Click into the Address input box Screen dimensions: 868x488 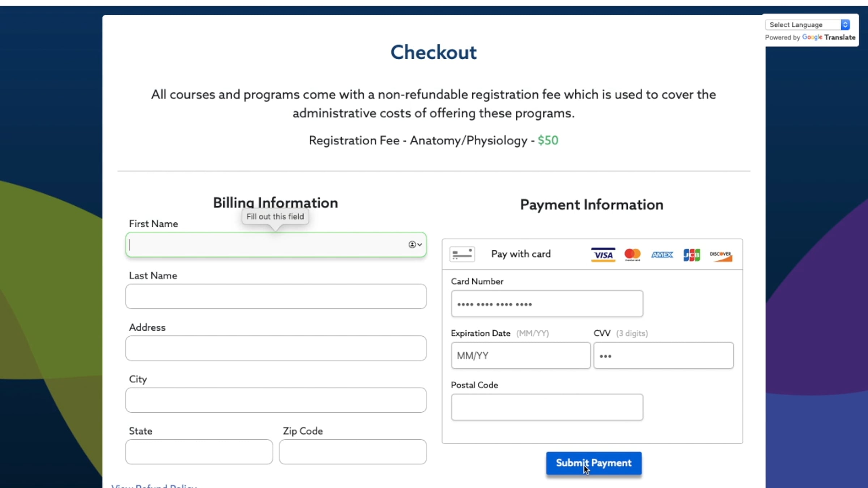[x=276, y=348]
